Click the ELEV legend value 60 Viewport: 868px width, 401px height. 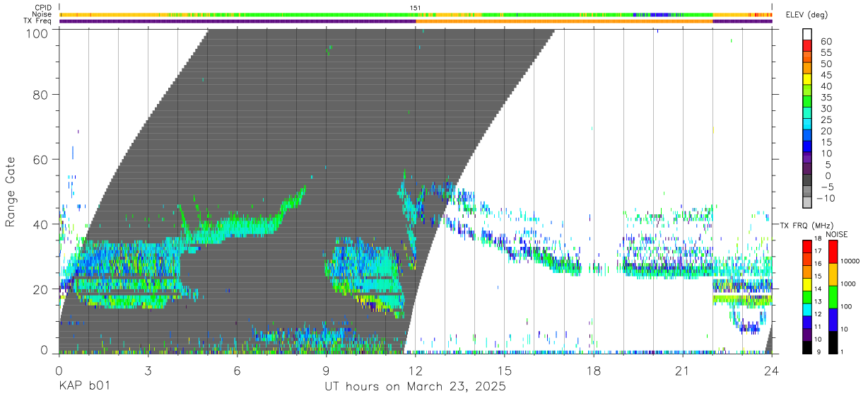point(825,42)
